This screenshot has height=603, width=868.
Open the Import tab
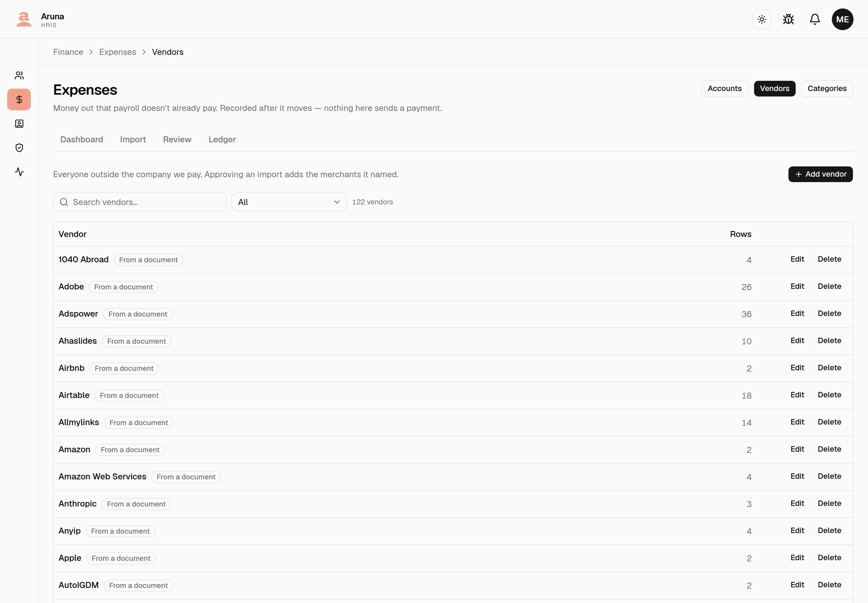tap(133, 139)
